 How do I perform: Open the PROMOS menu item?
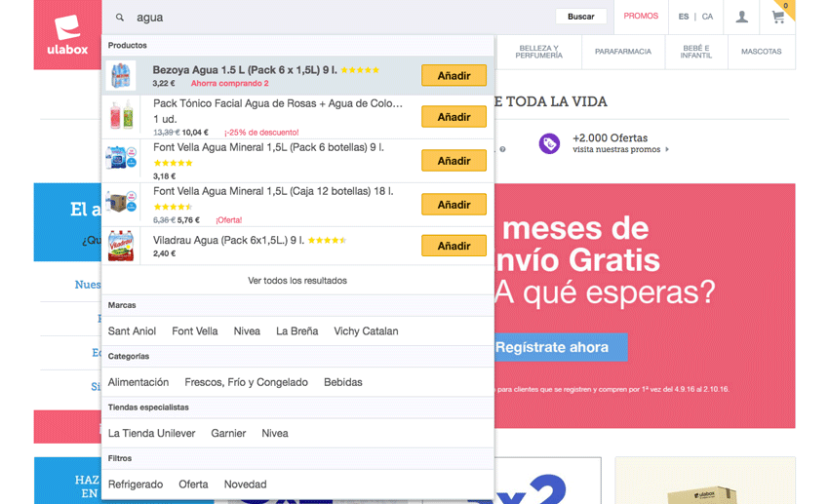click(641, 17)
